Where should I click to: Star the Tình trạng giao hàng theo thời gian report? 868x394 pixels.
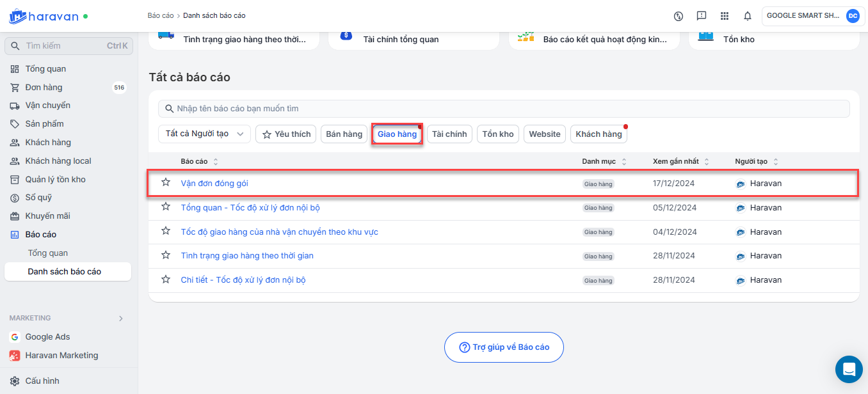[x=166, y=255]
